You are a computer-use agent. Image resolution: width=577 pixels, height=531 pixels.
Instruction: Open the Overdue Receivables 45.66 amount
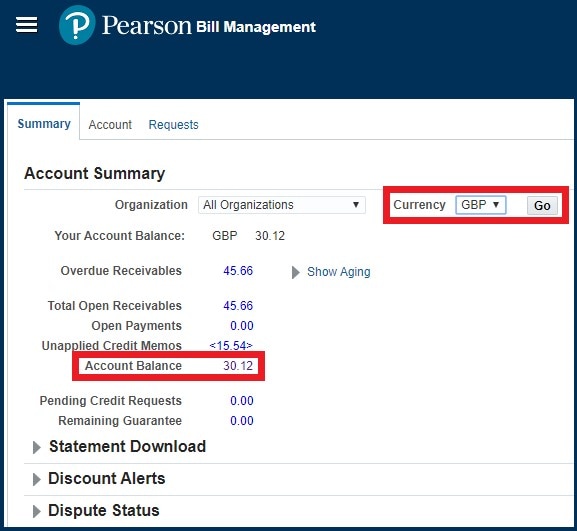[238, 271]
